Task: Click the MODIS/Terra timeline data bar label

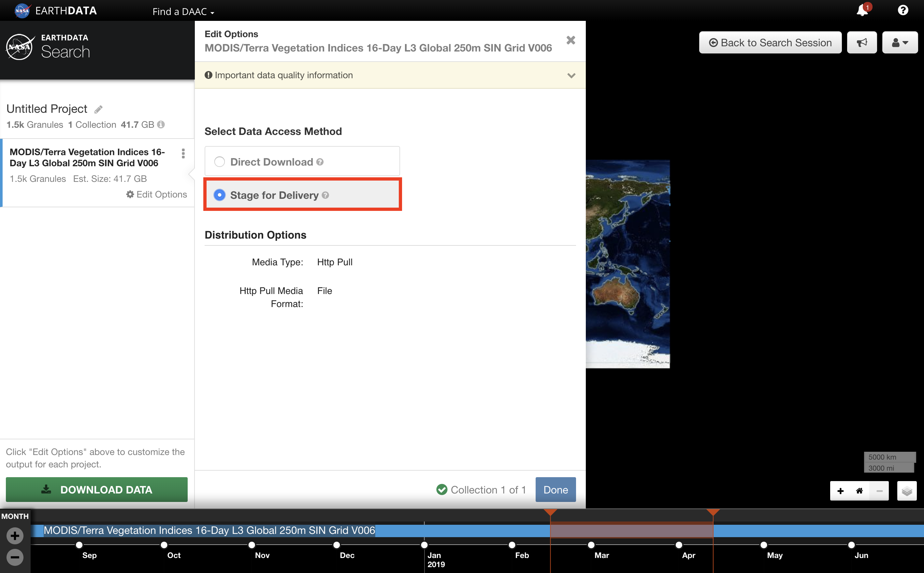Action: point(209,530)
